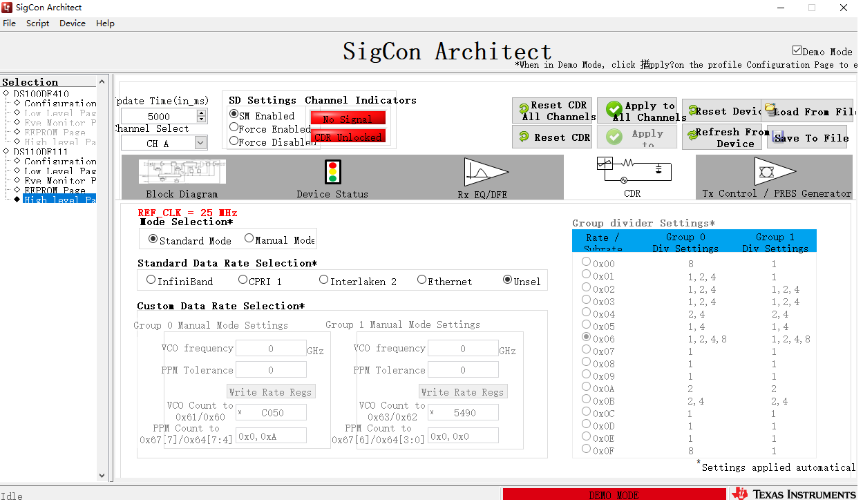Click Group 0 Write Rate Regs button

(x=271, y=391)
